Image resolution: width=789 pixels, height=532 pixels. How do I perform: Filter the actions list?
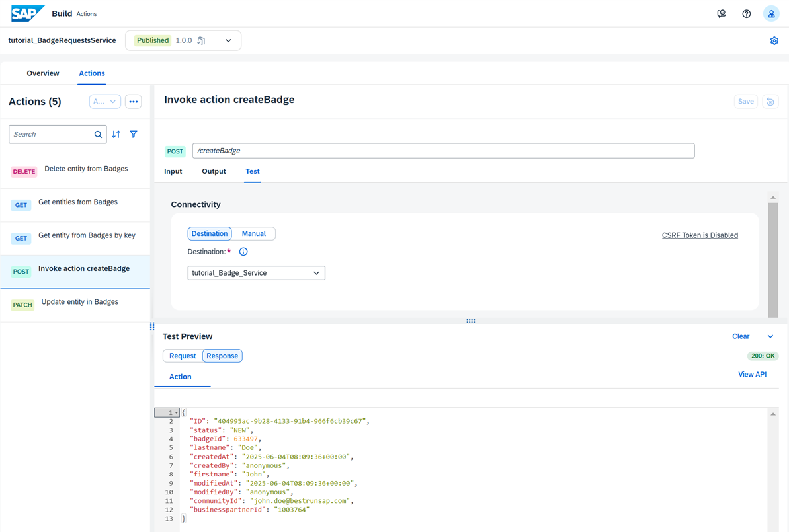134,134
